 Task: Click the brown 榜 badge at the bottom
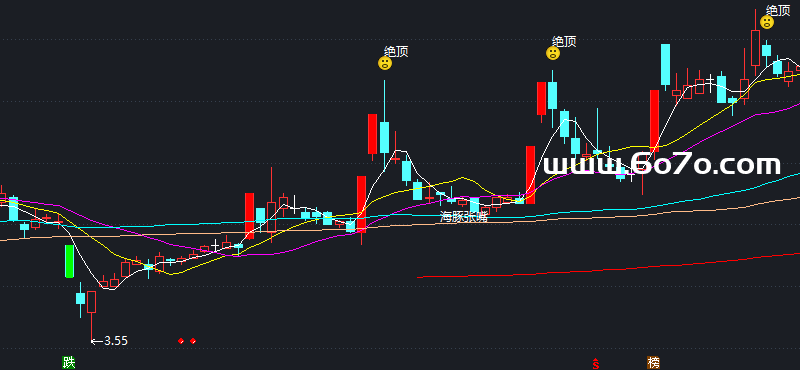click(x=653, y=363)
